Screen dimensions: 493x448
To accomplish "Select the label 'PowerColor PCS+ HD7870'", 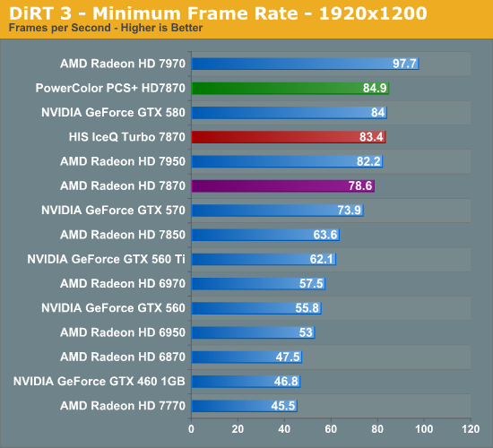I will (110, 88).
